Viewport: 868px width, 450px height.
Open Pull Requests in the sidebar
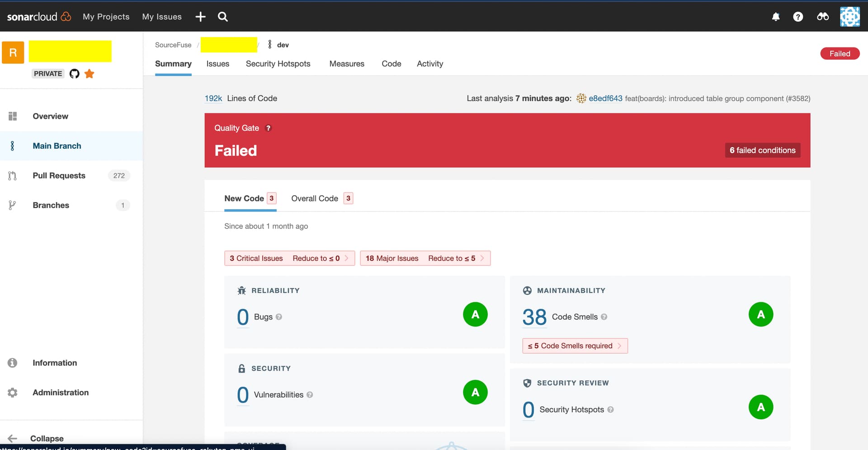(x=71, y=176)
